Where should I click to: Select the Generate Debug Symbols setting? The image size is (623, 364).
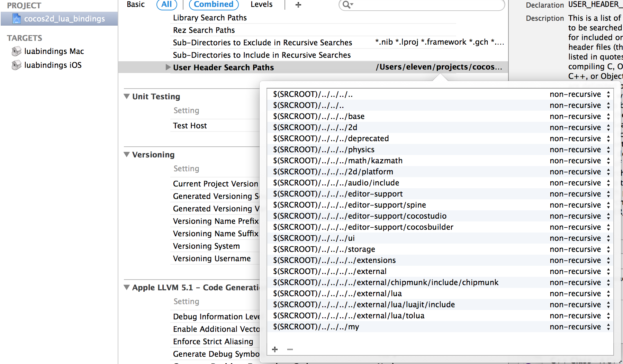click(216, 354)
